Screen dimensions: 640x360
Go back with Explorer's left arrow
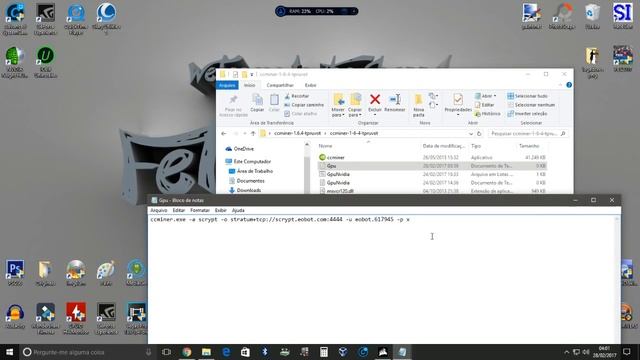tap(224, 133)
